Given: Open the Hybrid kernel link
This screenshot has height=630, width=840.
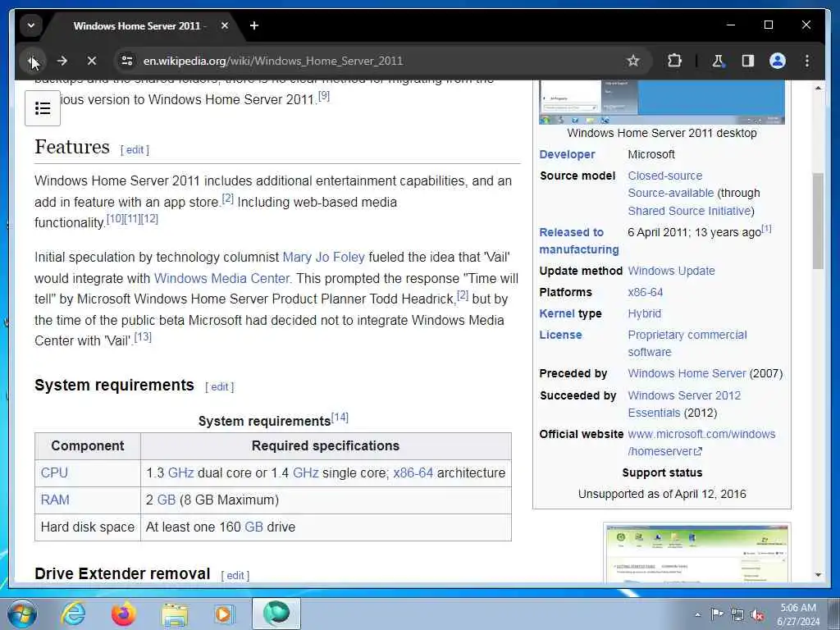Looking at the screenshot, I should tap(645, 314).
